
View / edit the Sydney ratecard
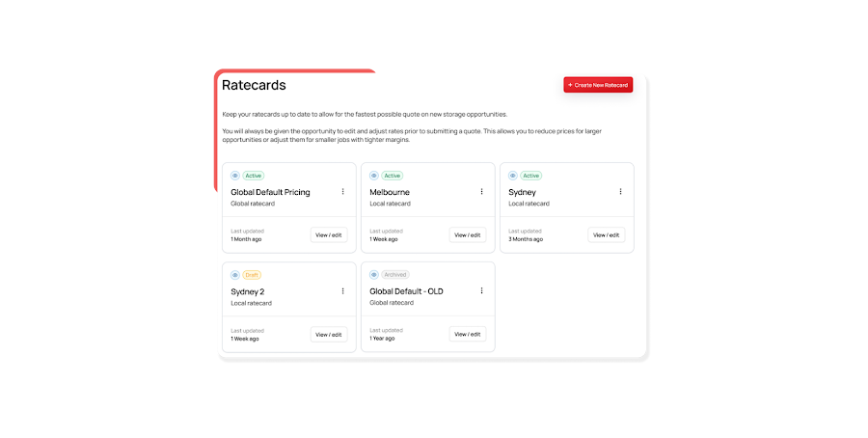607,234
